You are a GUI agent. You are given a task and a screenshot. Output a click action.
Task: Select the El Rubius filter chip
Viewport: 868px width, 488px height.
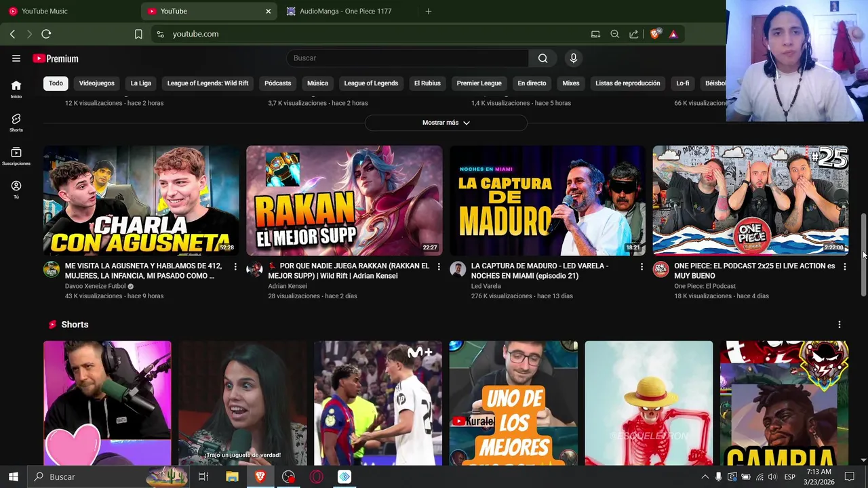(427, 83)
